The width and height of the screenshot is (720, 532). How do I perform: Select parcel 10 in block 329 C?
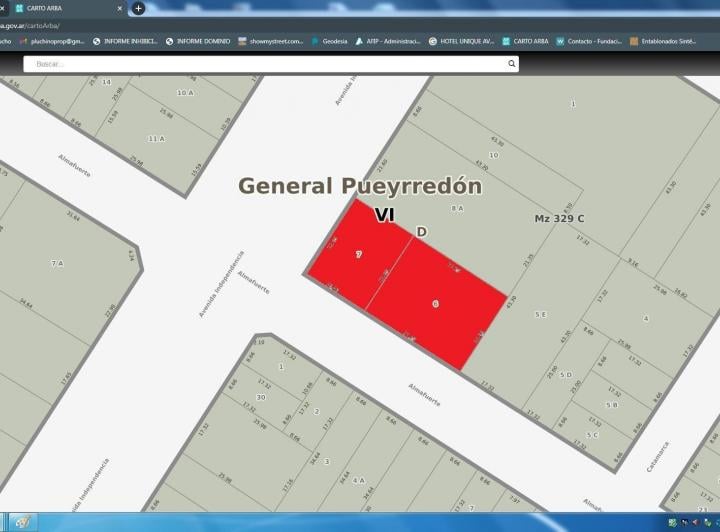coord(494,155)
